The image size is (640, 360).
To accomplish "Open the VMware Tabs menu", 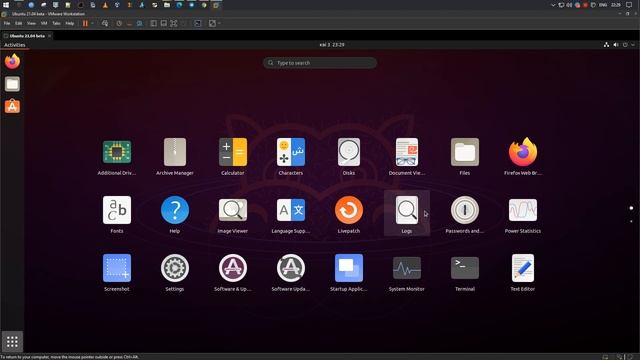I will (x=56, y=23).
